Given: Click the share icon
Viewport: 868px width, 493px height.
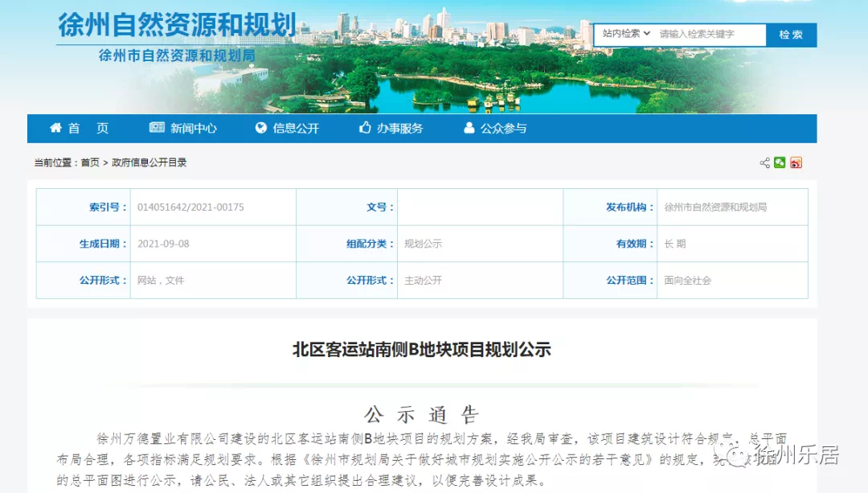Looking at the screenshot, I should point(764,162).
